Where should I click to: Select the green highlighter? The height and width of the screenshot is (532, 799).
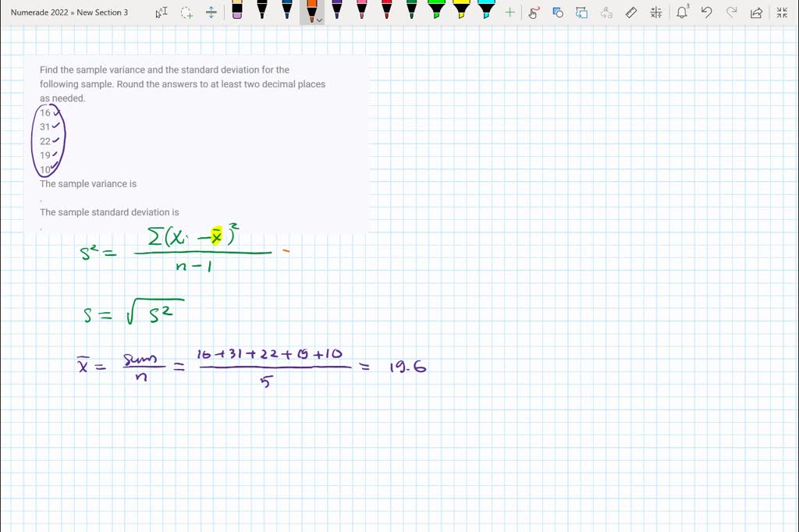pyautogui.click(x=435, y=12)
